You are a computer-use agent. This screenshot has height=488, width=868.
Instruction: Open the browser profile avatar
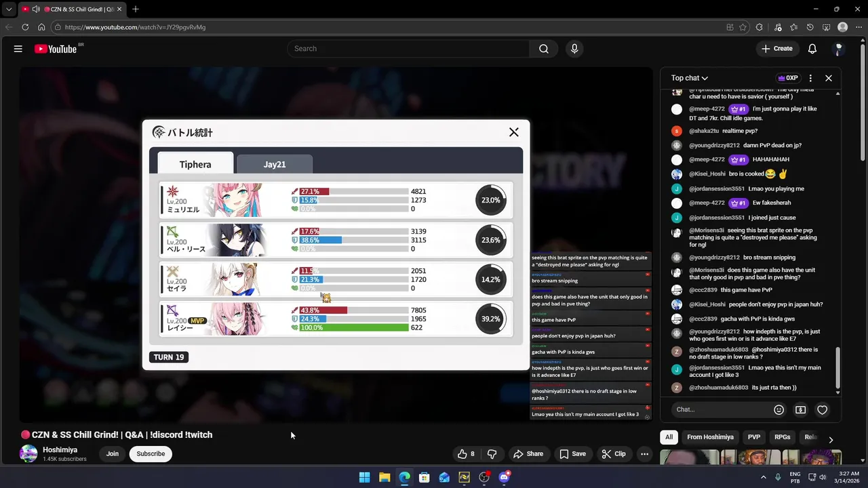[x=843, y=27]
